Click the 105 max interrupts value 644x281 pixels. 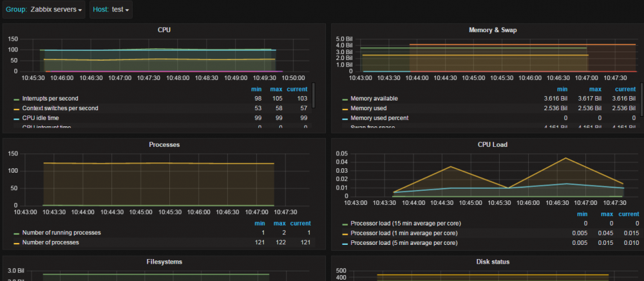click(x=276, y=99)
